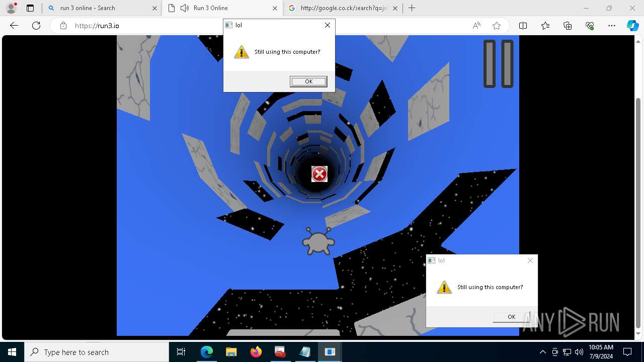644x362 pixels.
Task: Close the bottom-right lol dialog window
Action: 530,260
